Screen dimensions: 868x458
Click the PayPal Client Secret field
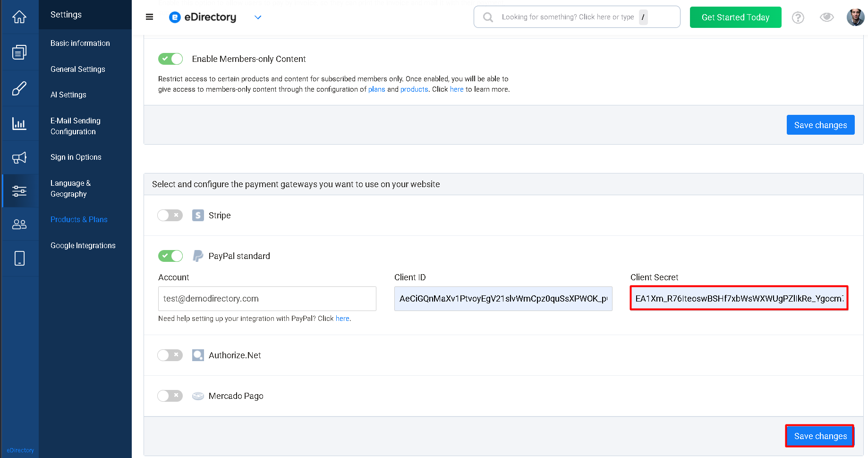click(x=740, y=299)
